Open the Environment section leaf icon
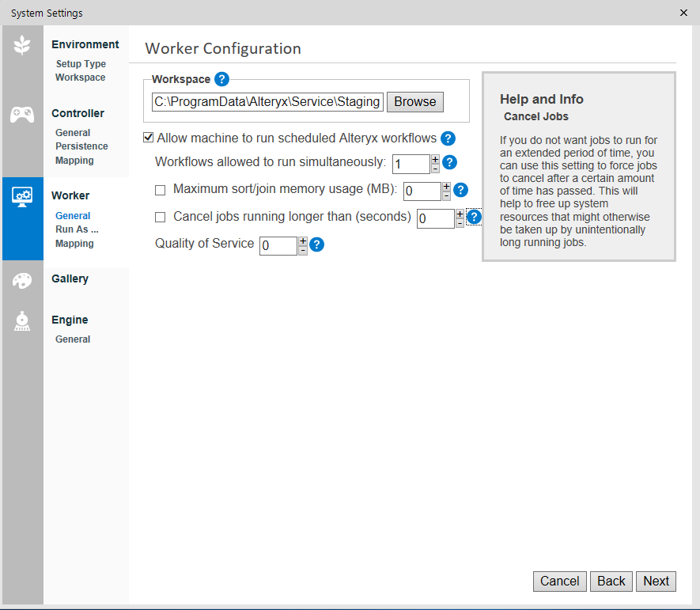Viewport: 700px width, 610px height. pyautogui.click(x=22, y=44)
